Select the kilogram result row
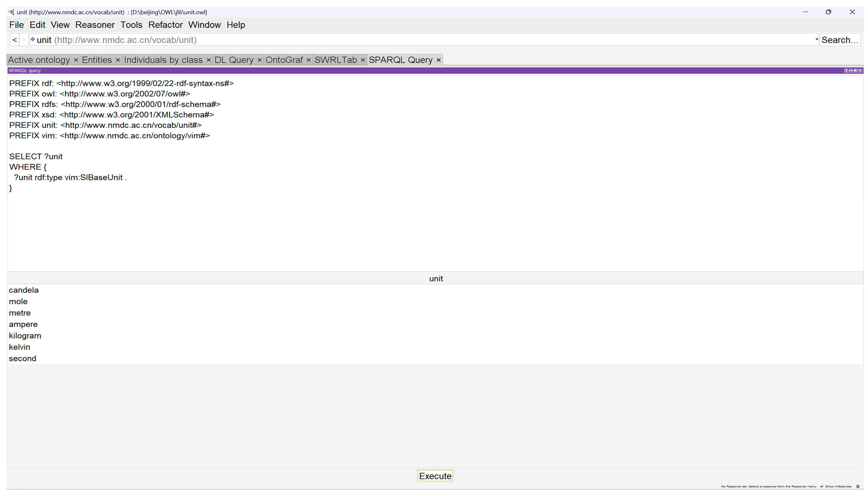 (435, 336)
